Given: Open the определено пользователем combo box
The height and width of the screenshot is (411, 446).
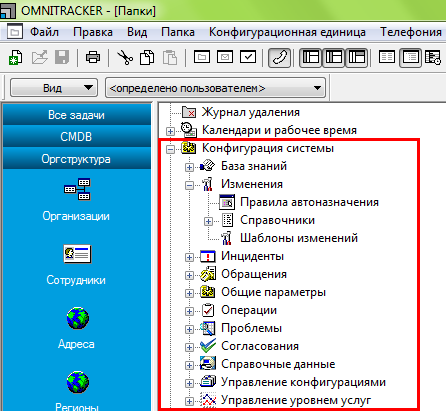Looking at the screenshot, I should point(215,88).
